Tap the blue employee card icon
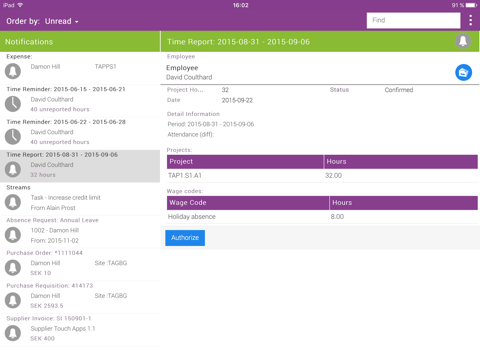Viewport: 480px width, 360px height. 463,72
